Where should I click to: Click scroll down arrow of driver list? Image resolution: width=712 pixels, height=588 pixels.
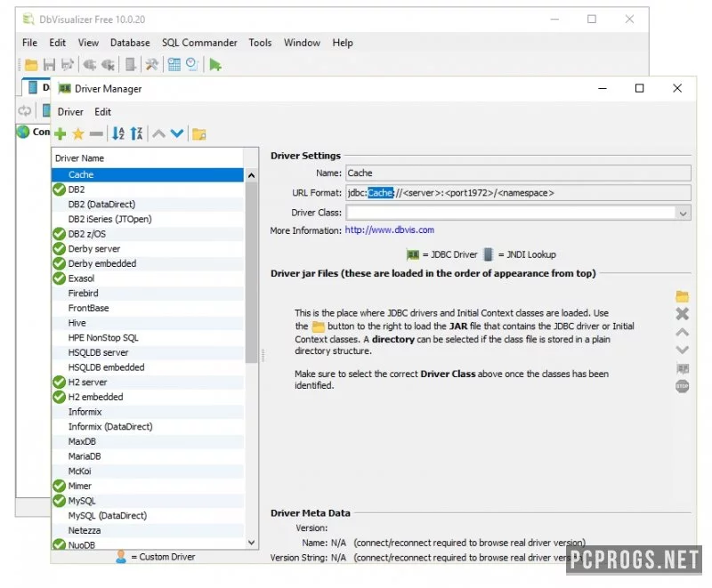coord(252,542)
